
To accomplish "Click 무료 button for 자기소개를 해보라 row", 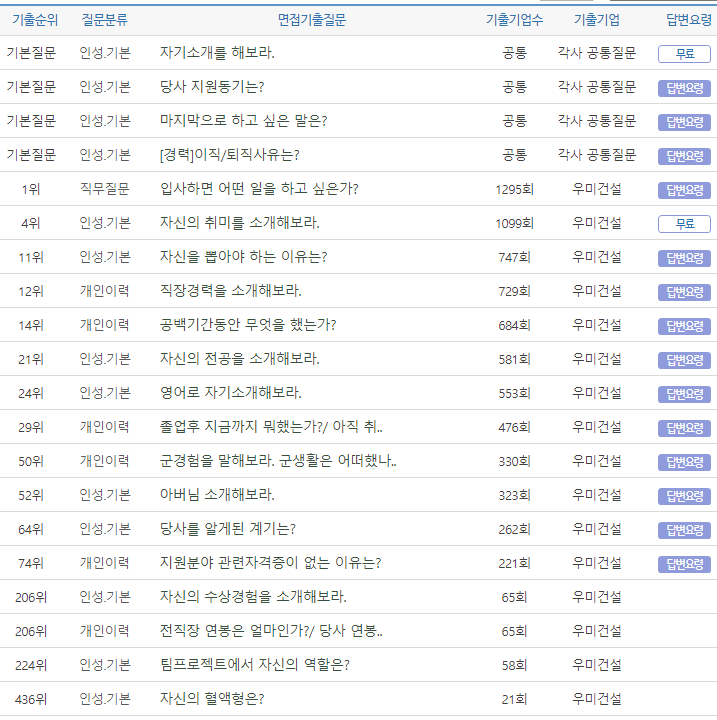I will (684, 54).
